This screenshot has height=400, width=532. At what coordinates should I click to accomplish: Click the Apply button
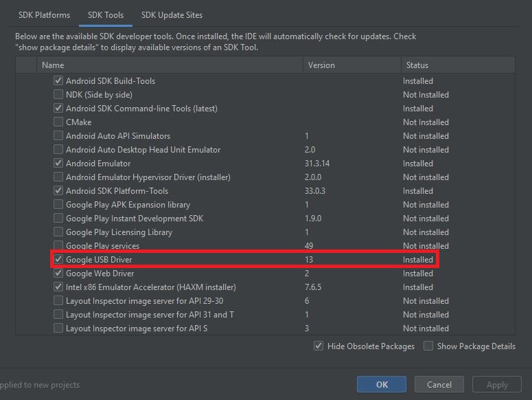click(x=497, y=384)
